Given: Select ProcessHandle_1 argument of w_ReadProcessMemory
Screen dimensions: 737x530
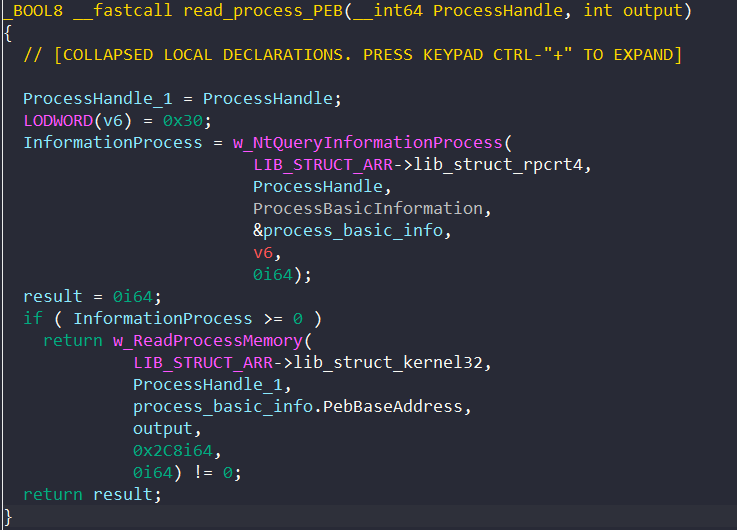Looking at the screenshot, I should coord(208,385).
